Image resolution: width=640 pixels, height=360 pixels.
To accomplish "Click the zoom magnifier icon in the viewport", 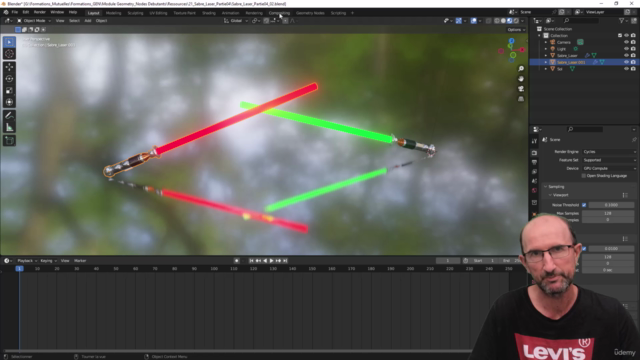I will (x=521, y=69).
